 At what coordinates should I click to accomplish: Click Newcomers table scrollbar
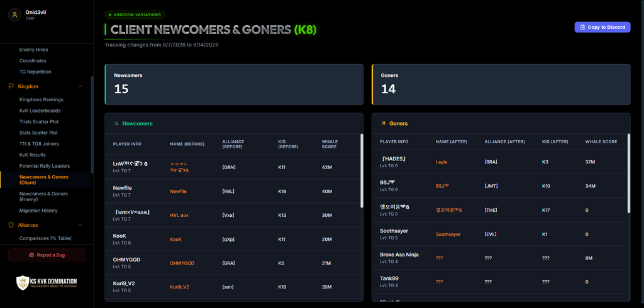pyautogui.click(x=362, y=170)
